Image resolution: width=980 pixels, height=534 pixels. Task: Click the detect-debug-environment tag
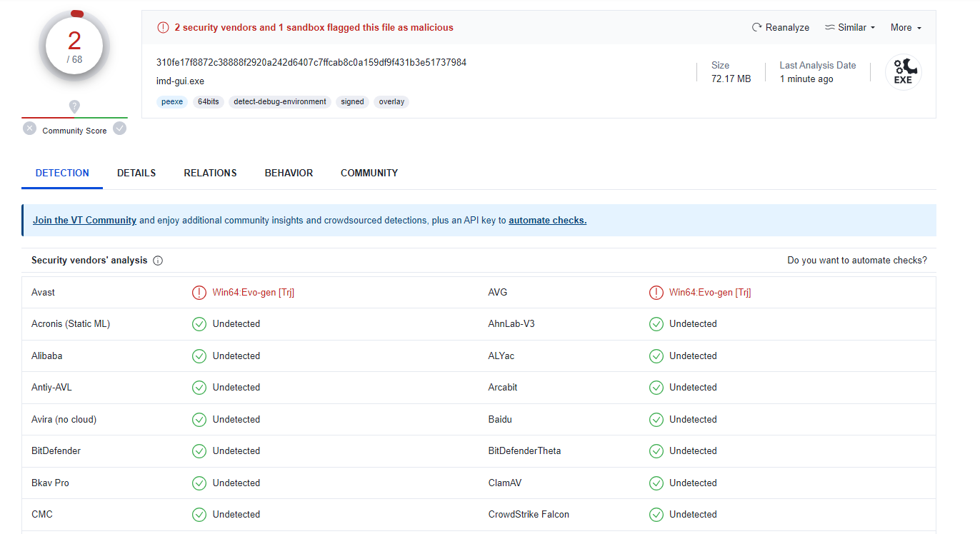pos(280,102)
